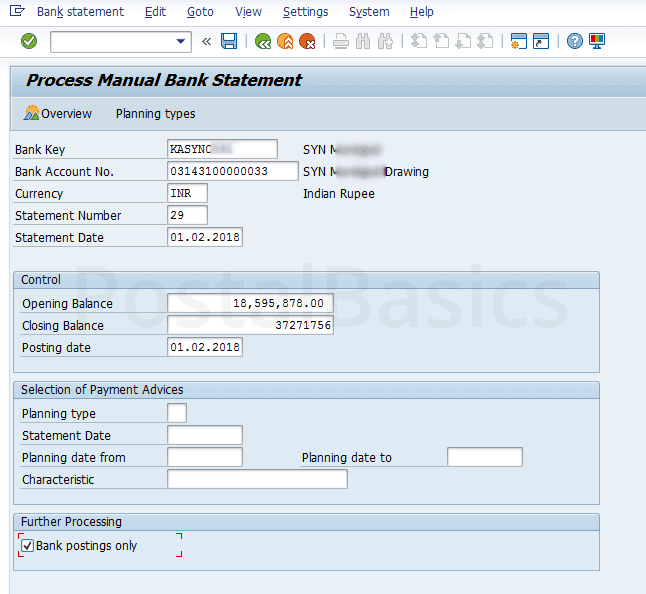This screenshot has height=594, width=646.
Task: Click the Closing Balance input field
Action: tap(250, 325)
